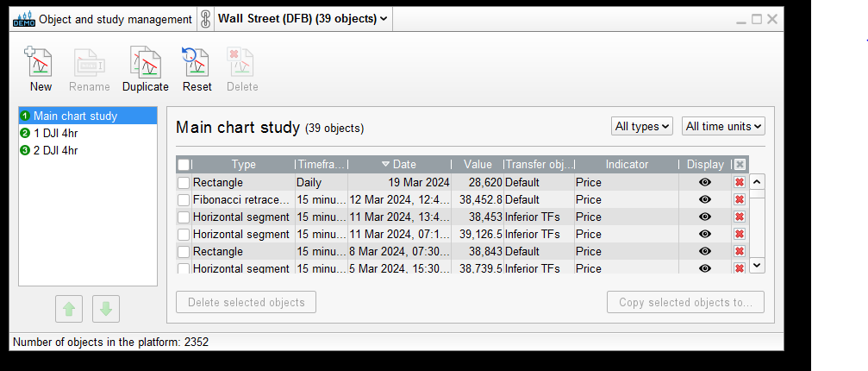The width and height of the screenshot is (868, 371).
Task: Expand the Wall Street (DFB) instrument dropdown
Action: point(303,18)
